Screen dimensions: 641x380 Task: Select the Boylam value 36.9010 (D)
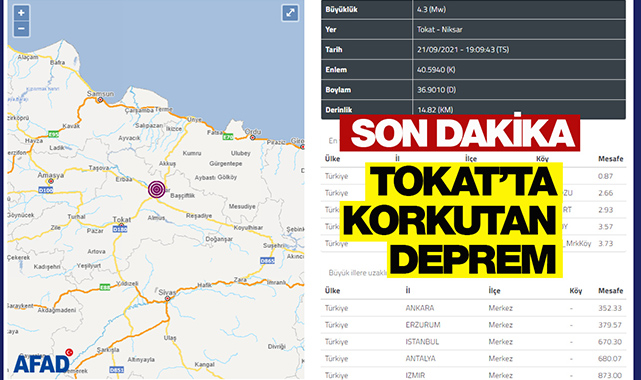(x=436, y=89)
